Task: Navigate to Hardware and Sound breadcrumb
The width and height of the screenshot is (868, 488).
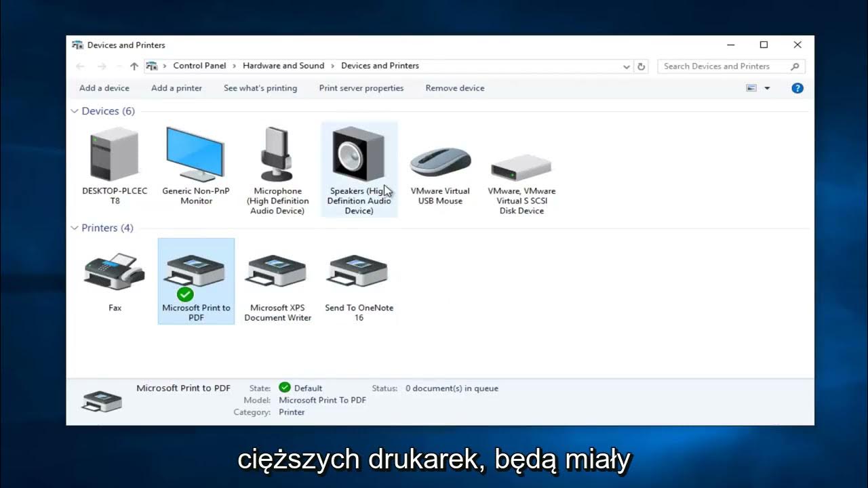Action: [x=283, y=66]
